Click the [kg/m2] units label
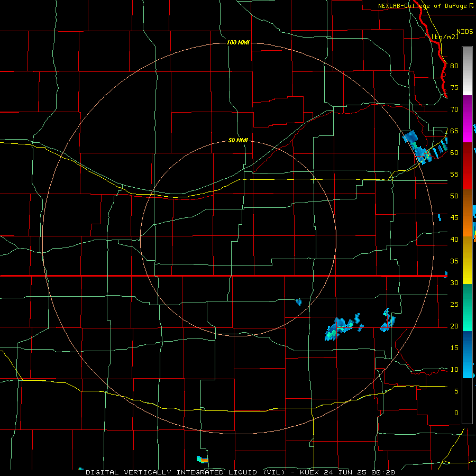This screenshot has width=476, height=476. click(x=445, y=37)
